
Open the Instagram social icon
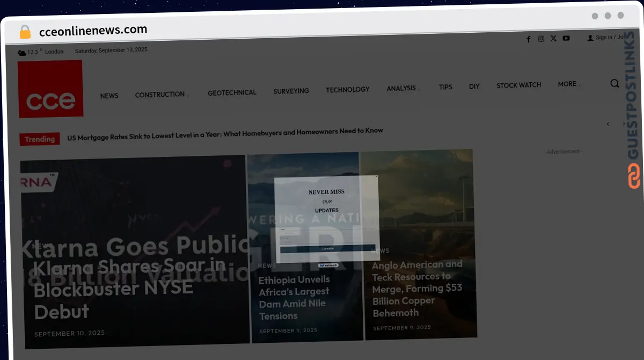(541, 39)
